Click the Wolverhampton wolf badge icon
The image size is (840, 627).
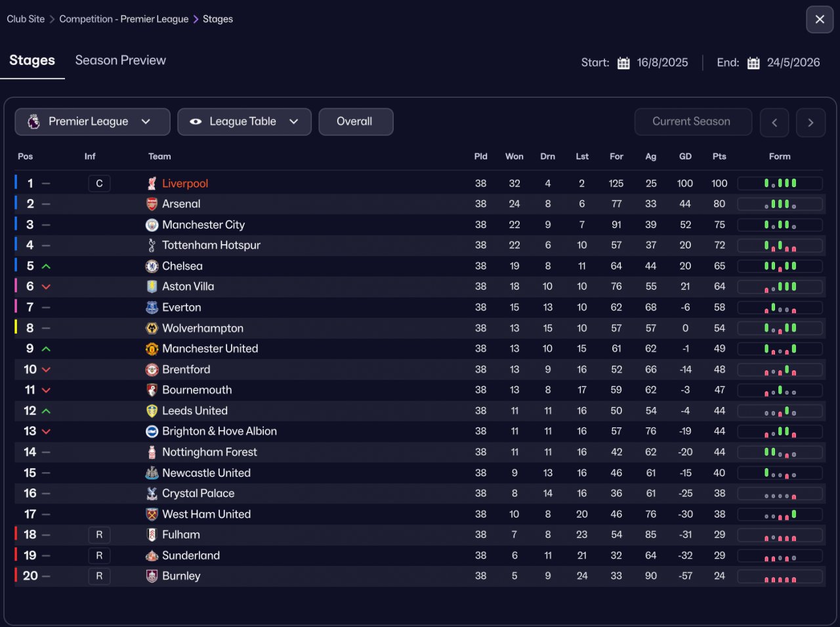pyautogui.click(x=152, y=328)
